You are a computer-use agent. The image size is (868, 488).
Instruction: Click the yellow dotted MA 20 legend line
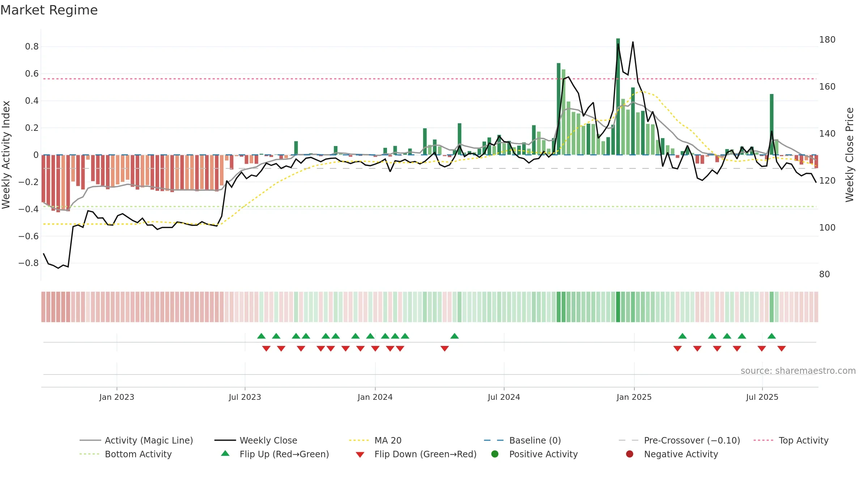pyautogui.click(x=359, y=440)
